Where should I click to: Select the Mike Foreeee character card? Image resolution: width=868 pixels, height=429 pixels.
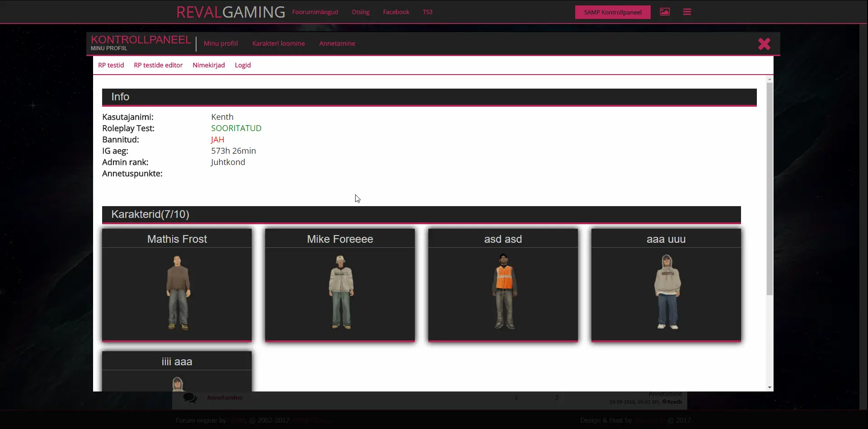(x=340, y=285)
